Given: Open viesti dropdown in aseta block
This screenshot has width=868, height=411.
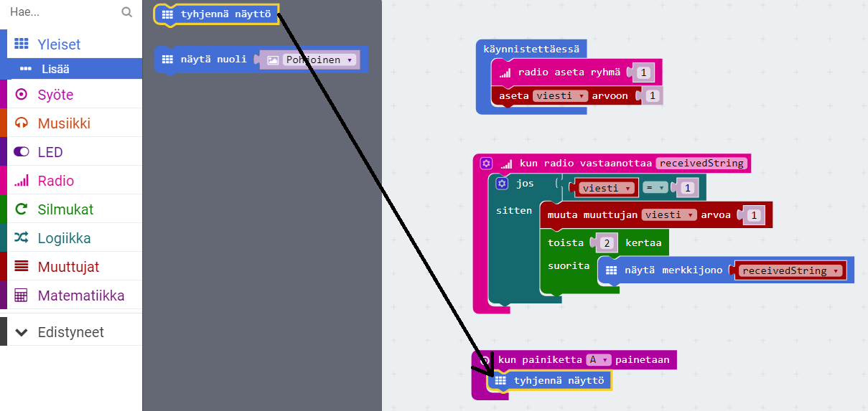Looking at the screenshot, I should click(561, 96).
